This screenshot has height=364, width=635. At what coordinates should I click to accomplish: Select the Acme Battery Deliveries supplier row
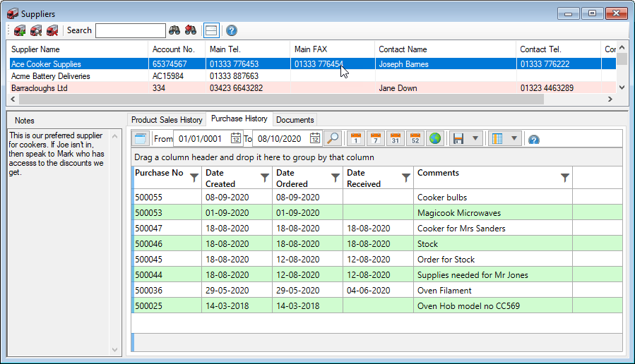[51, 76]
